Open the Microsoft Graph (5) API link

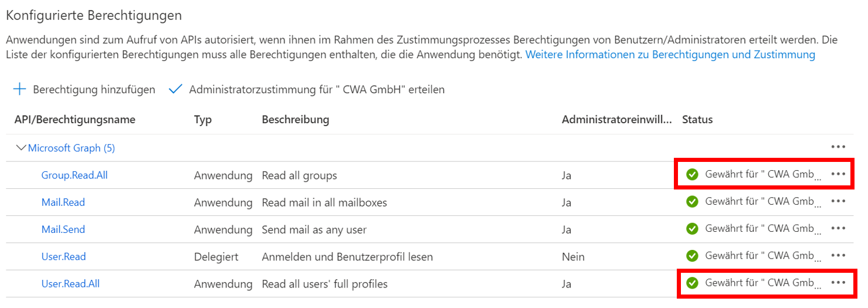pos(72,148)
